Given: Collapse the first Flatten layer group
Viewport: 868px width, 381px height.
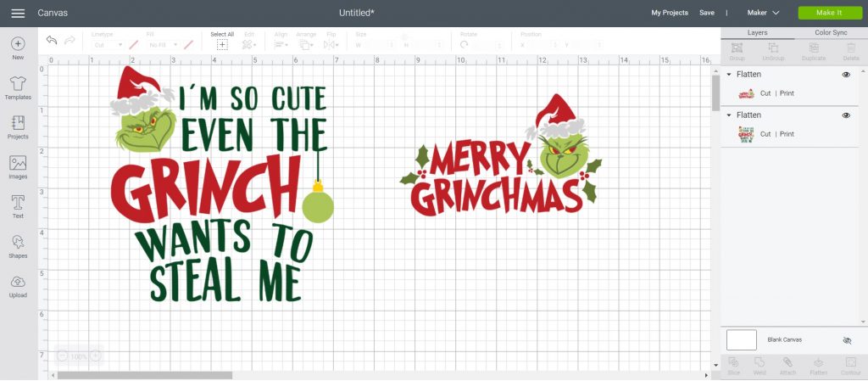Looking at the screenshot, I should (x=729, y=74).
